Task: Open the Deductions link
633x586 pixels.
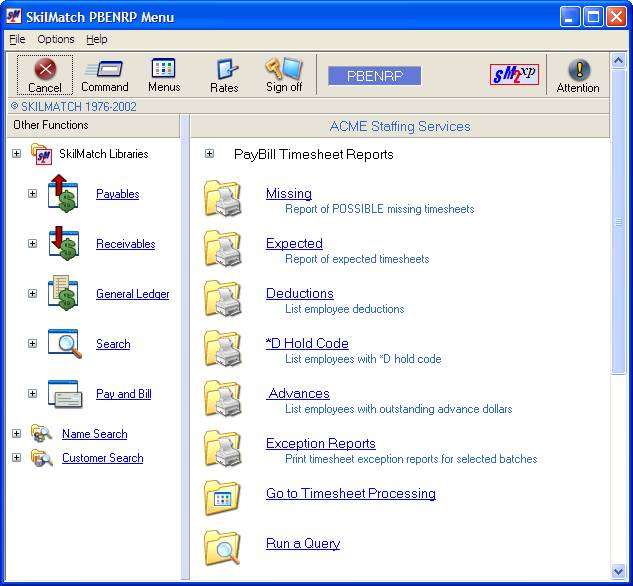Action: click(300, 293)
